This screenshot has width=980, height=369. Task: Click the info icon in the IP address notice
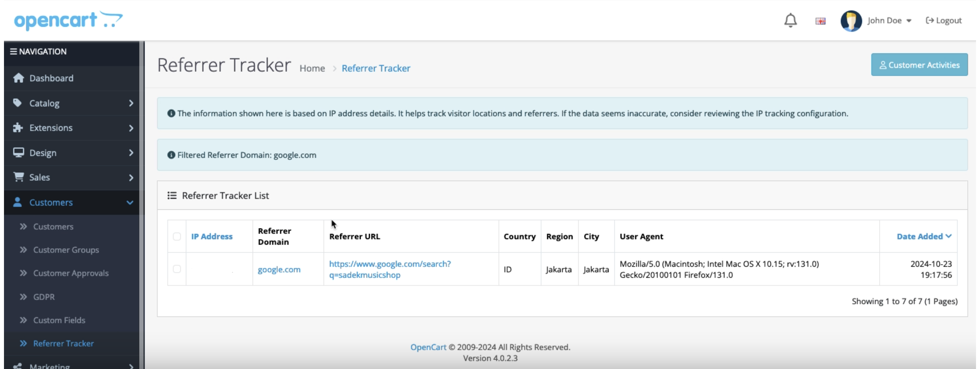(171, 114)
